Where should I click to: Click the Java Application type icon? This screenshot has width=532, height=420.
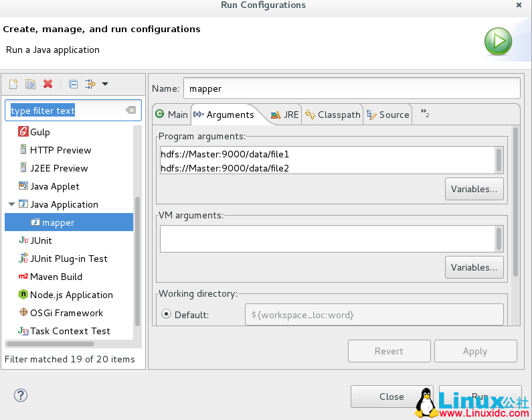click(x=23, y=204)
